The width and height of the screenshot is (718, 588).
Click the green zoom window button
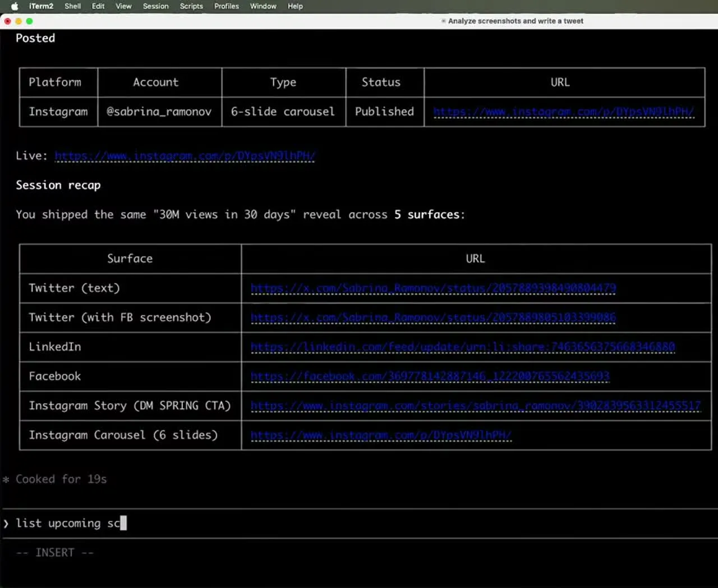pos(29,21)
